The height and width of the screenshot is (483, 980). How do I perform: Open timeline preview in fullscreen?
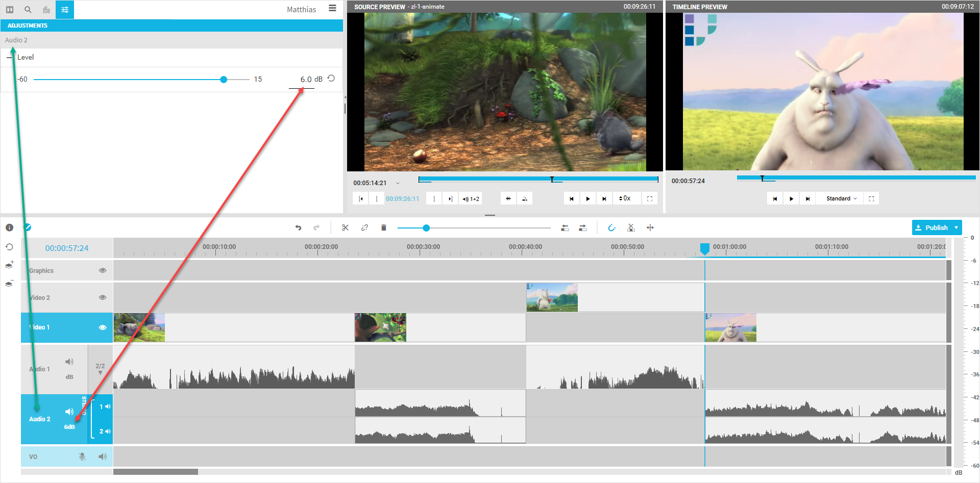871,199
